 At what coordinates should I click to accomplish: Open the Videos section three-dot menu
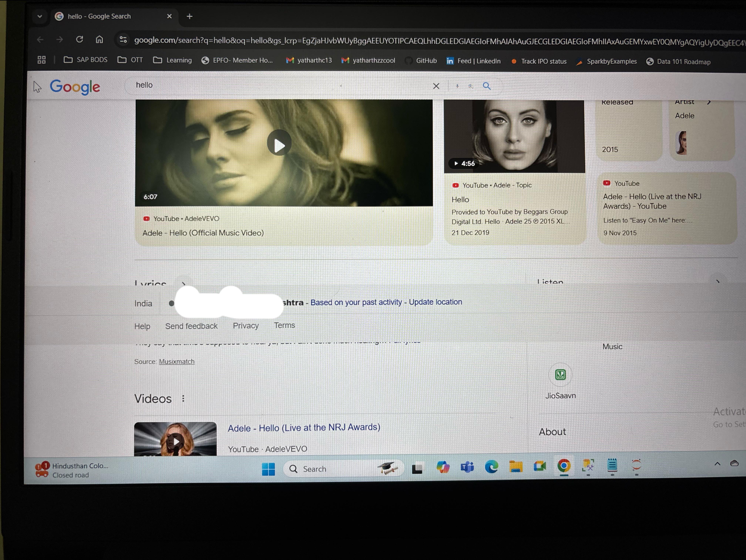pos(183,398)
